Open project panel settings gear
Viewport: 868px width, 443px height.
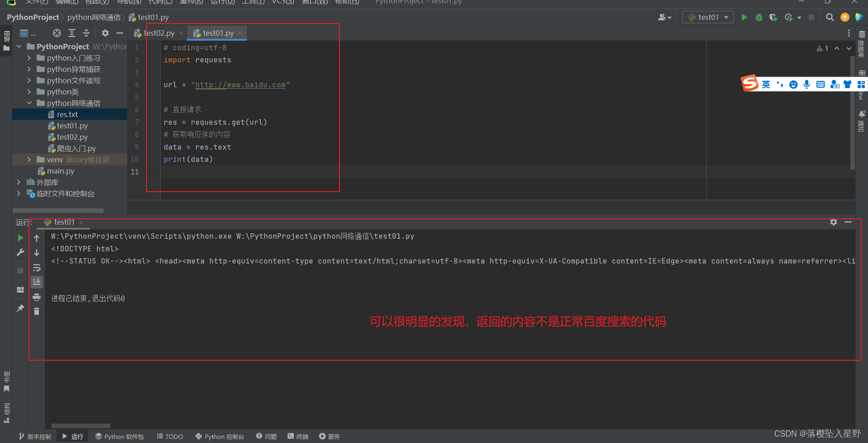tap(105, 33)
